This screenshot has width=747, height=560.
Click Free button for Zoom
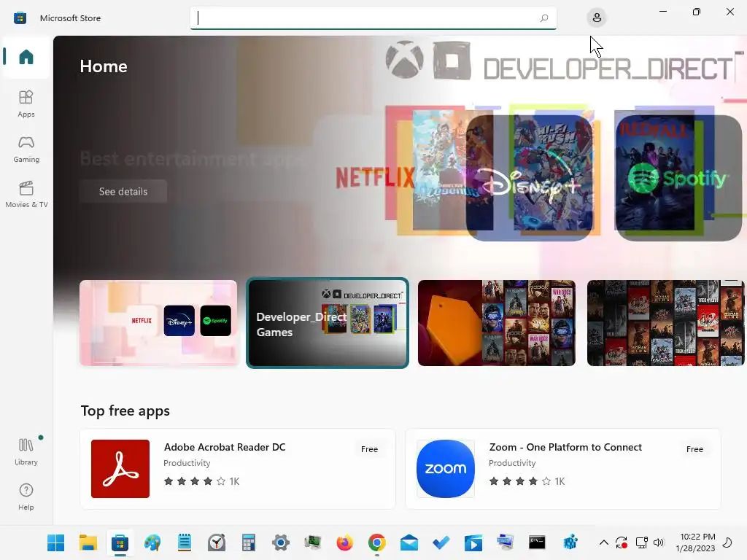click(694, 449)
